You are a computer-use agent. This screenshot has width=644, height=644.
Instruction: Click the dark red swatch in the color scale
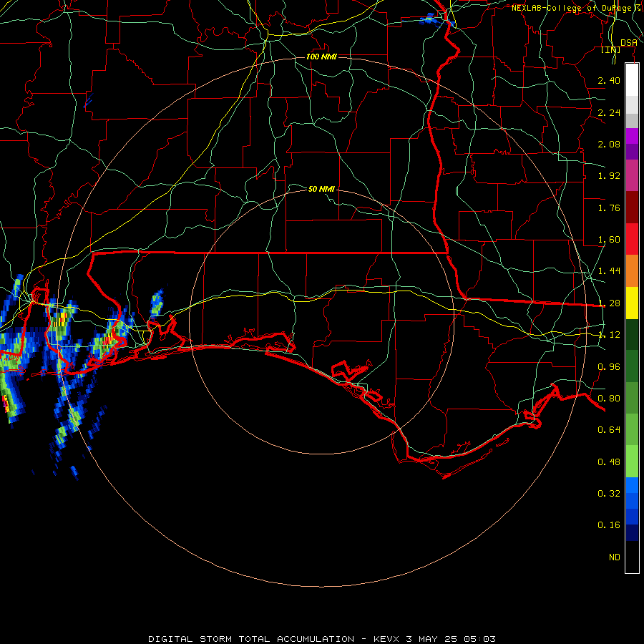click(x=632, y=208)
